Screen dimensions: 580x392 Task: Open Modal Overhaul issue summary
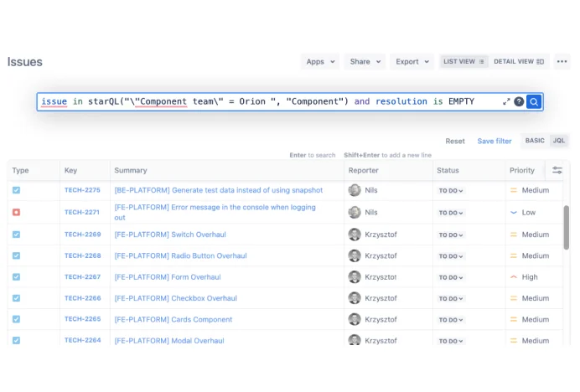tap(169, 340)
